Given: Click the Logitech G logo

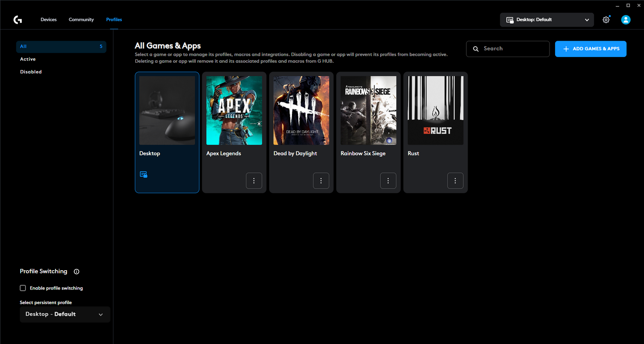Looking at the screenshot, I should click(18, 20).
